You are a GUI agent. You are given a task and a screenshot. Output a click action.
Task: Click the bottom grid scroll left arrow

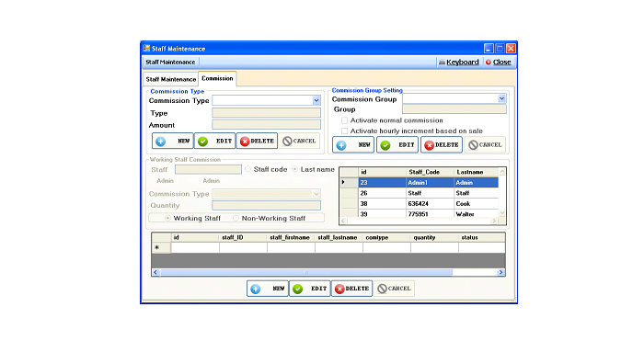click(x=155, y=272)
